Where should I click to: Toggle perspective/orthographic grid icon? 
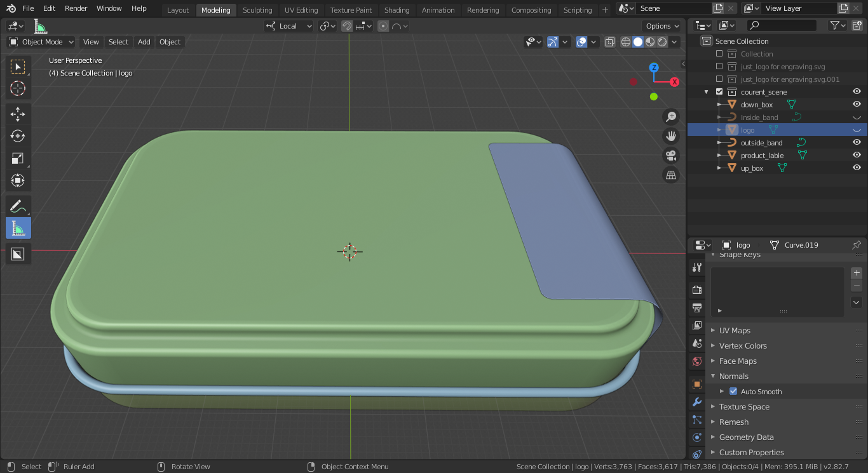tap(670, 175)
